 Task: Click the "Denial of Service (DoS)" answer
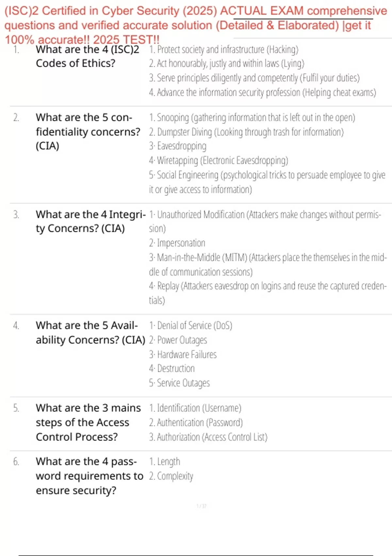point(191,325)
